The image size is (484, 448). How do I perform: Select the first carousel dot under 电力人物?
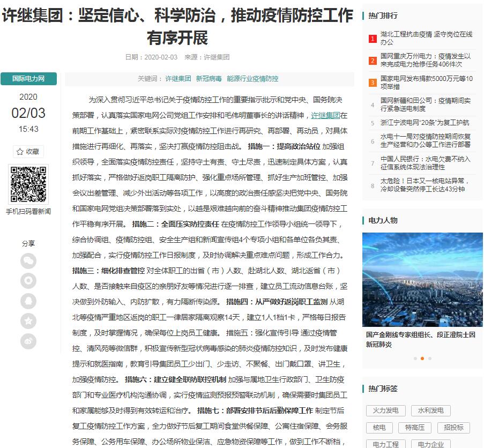pos(415,359)
